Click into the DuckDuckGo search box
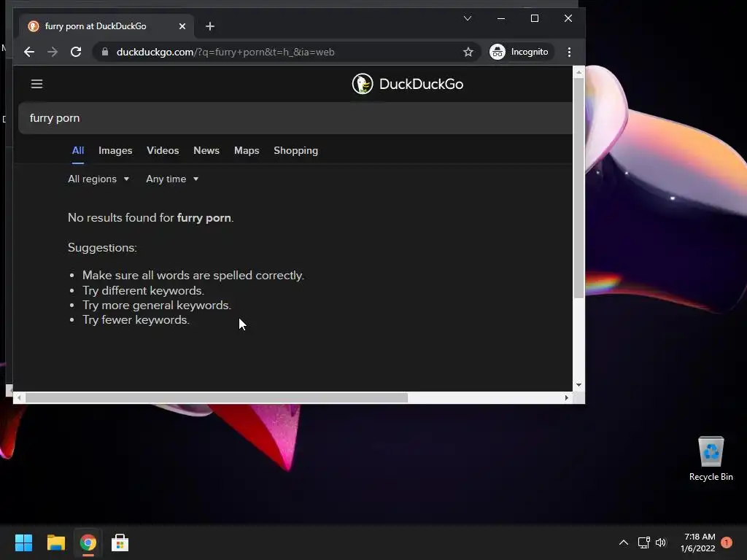Image resolution: width=747 pixels, height=560 pixels. tap(295, 118)
